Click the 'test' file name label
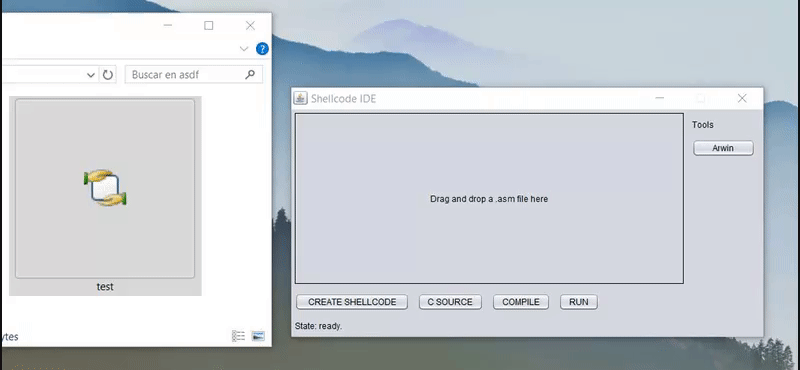 click(105, 287)
